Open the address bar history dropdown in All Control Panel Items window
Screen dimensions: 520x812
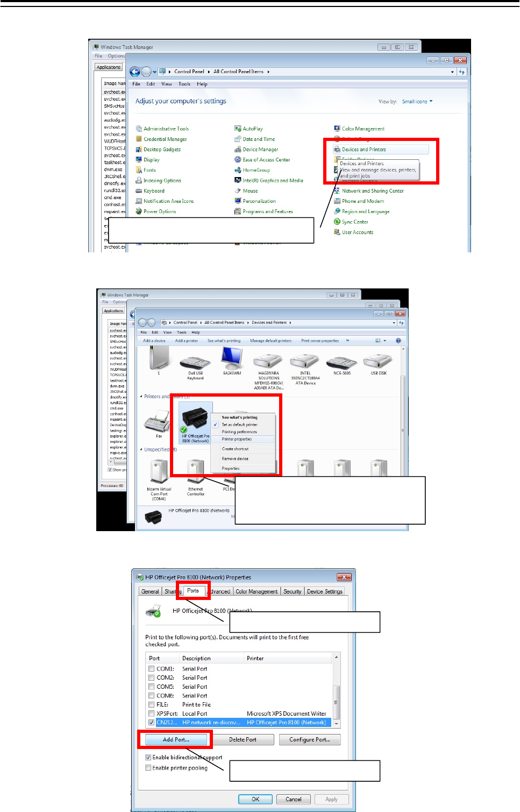(x=452, y=72)
